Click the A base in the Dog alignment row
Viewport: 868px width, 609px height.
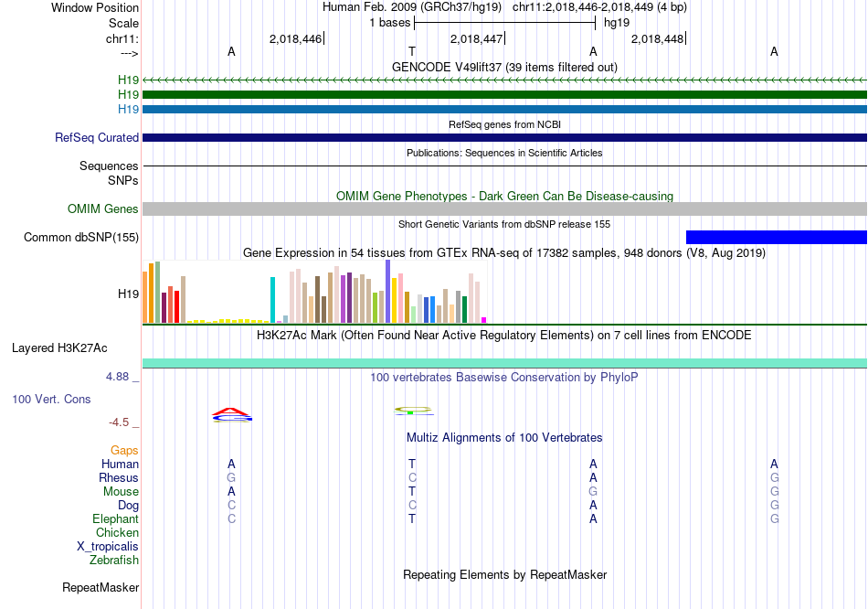click(x=593, y=506)
